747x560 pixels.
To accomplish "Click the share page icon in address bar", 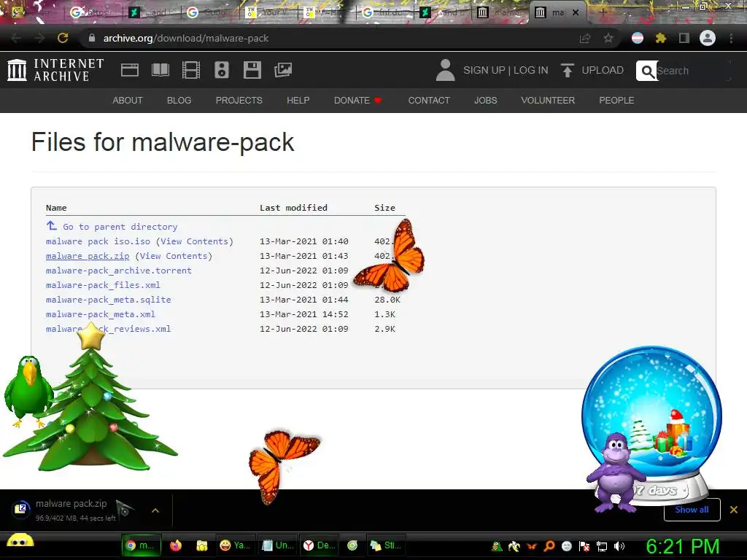I will tap(585, 38).
